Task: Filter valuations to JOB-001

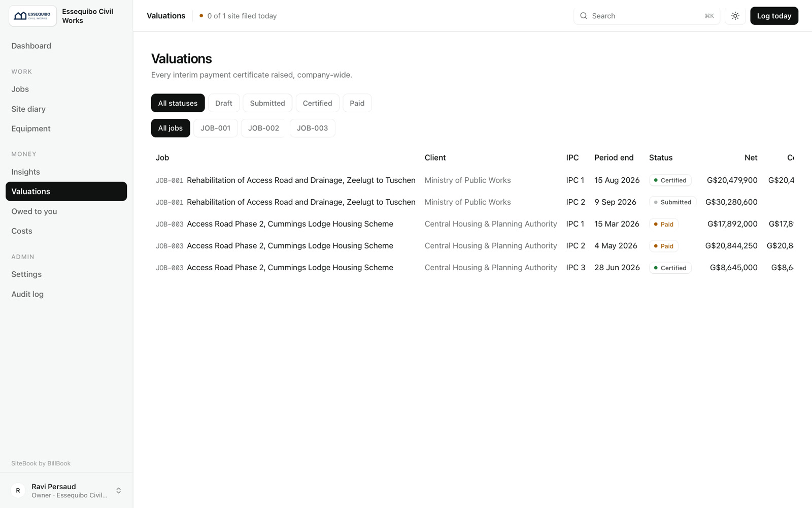Action: pos(215,128)
